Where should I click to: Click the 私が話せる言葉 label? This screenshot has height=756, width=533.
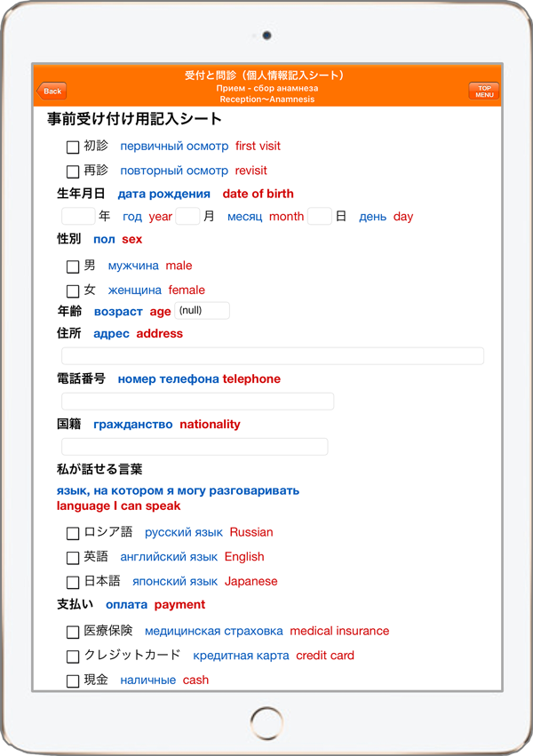point(99,469)
